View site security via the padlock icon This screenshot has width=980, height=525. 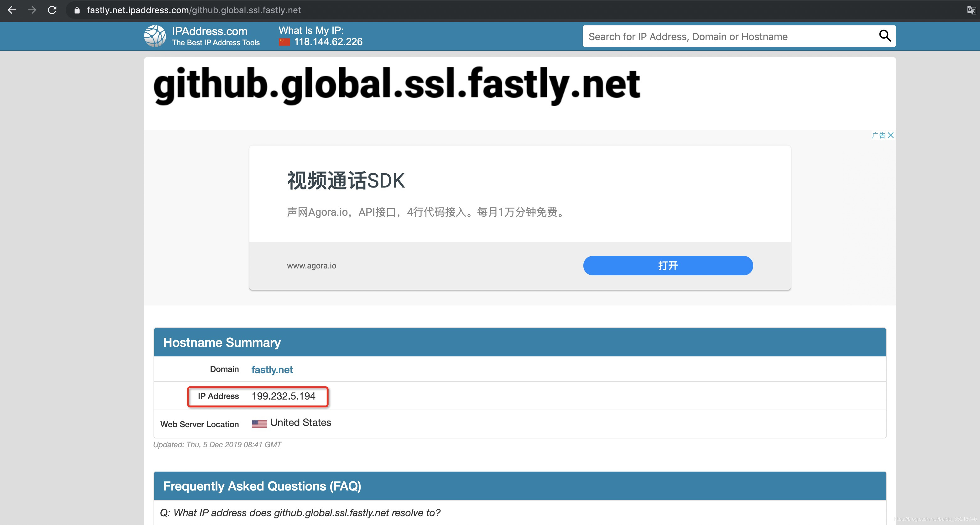[x=76, y=10]
